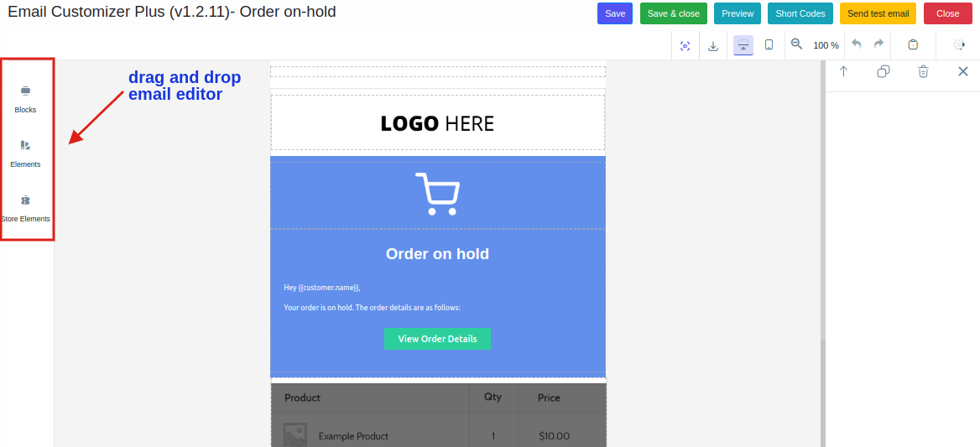Redo the last change
The width and height of the screenshot is (980, 447).
click(878, 44)
